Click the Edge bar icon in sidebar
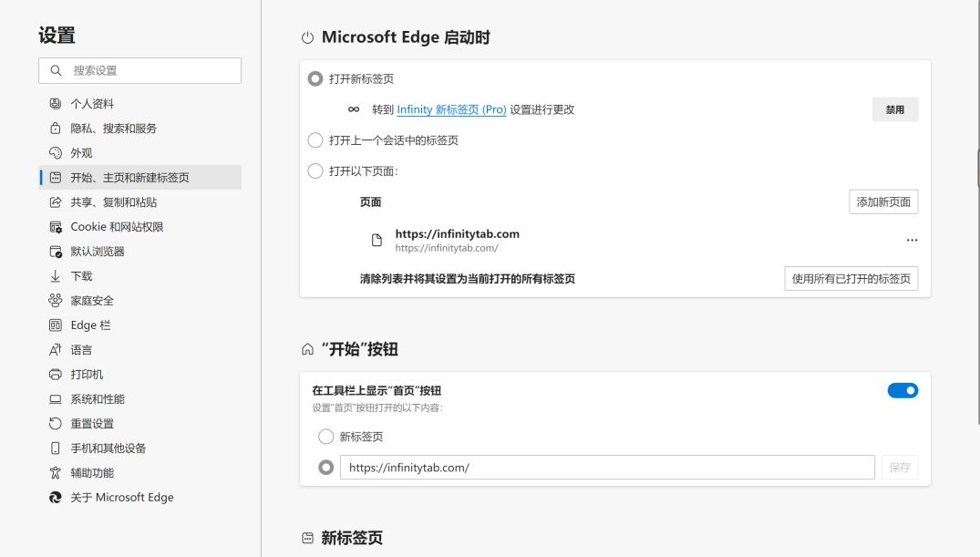This screenshot has height=557, width=980. (x=56, y=325)
